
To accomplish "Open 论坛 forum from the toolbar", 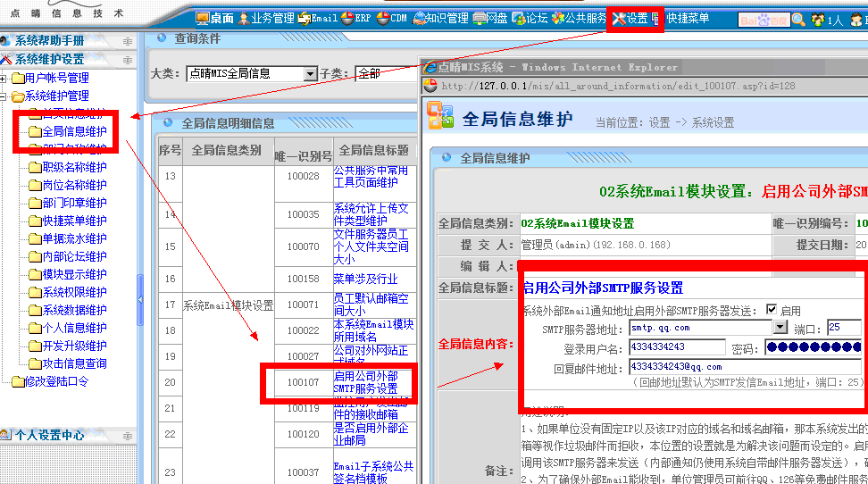I will pos(530,19).
